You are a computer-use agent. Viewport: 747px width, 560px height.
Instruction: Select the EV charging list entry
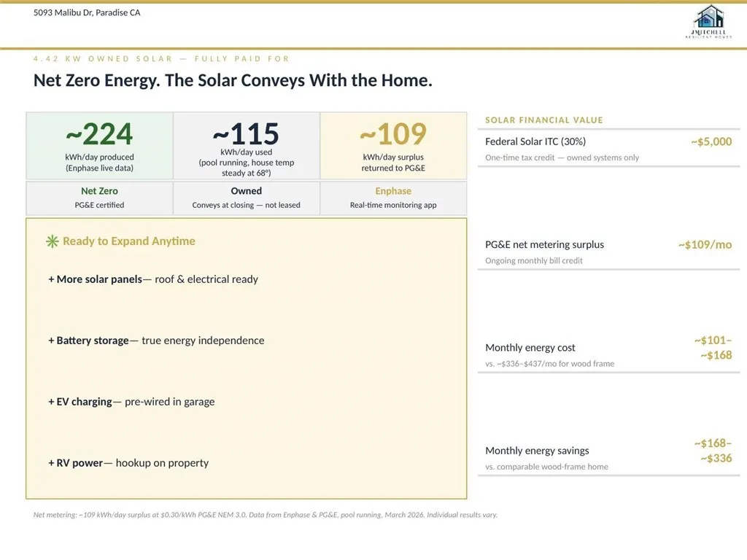point(131,402)
